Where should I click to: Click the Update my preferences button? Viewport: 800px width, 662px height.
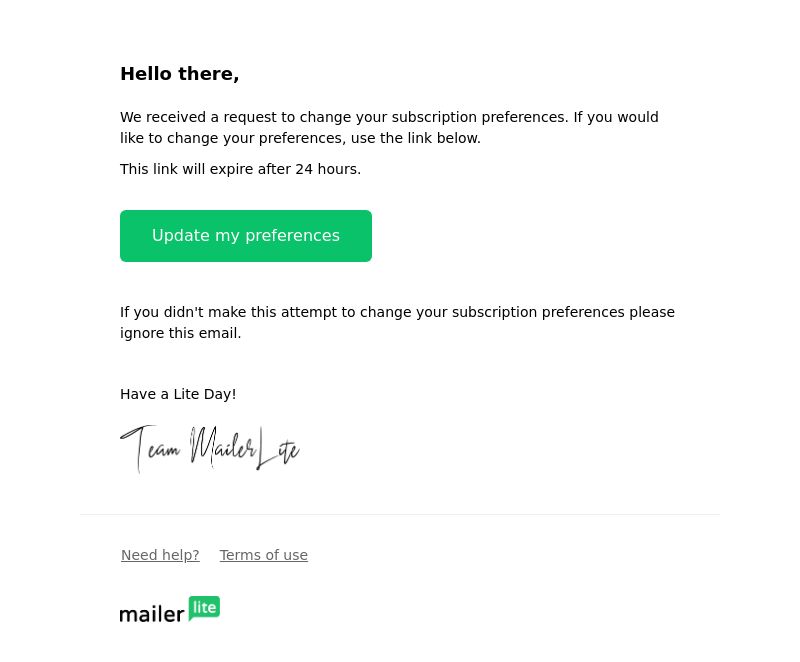pos(245,236)
